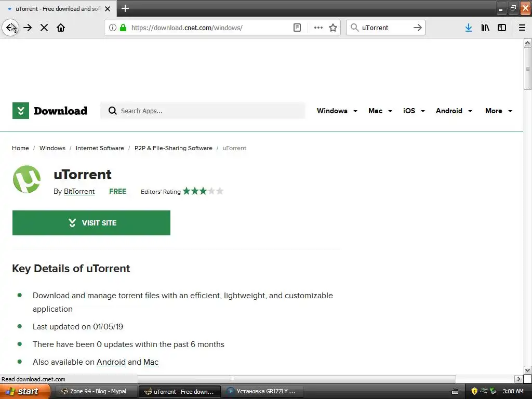Screen dimensions: 532x399
Task: Expand the Mac dropdown menu
Action: pos(380,111)
